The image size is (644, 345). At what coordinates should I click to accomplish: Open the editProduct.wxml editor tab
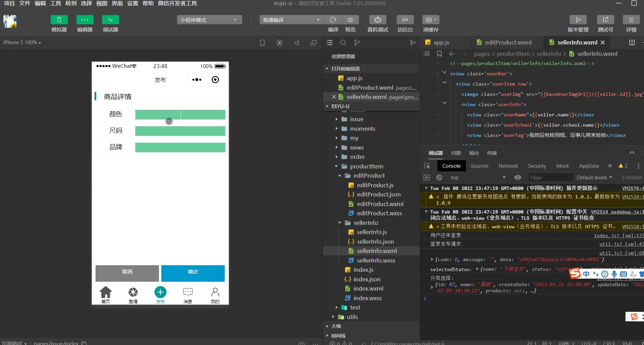click(508, 42)
